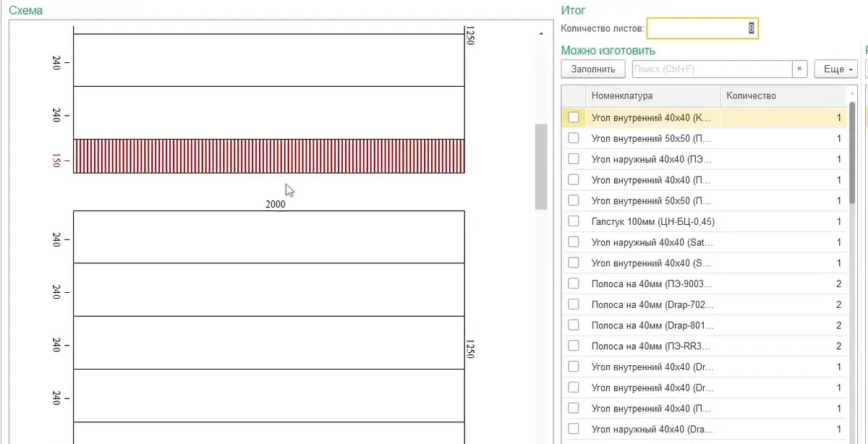The width and height of the screenshot is (868, 444).
Task: Click the Номенклатура column header
Action: pyautogui.click(x=653, y=95)
